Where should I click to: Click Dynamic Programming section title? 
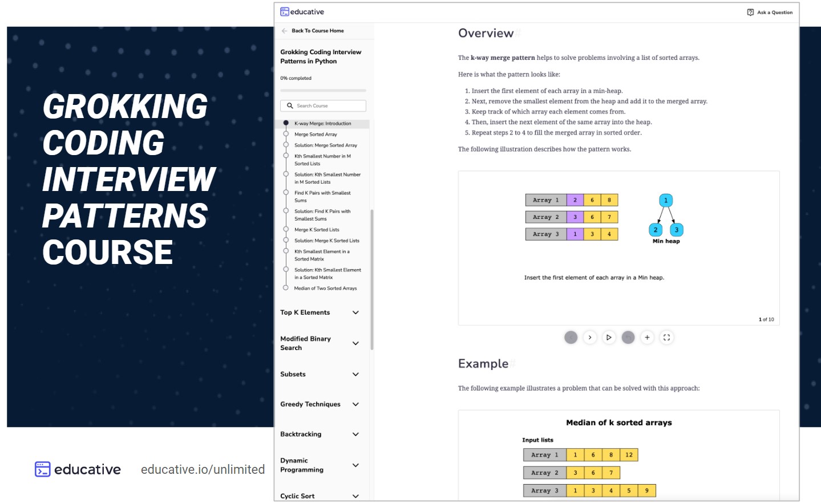(x=302, y=465)
